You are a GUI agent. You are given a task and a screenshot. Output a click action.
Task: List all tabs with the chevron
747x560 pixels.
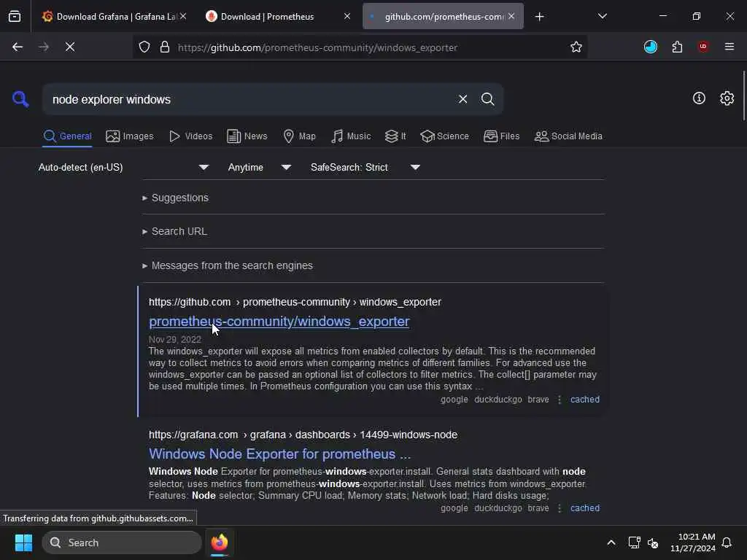click(x=602, y=16)
